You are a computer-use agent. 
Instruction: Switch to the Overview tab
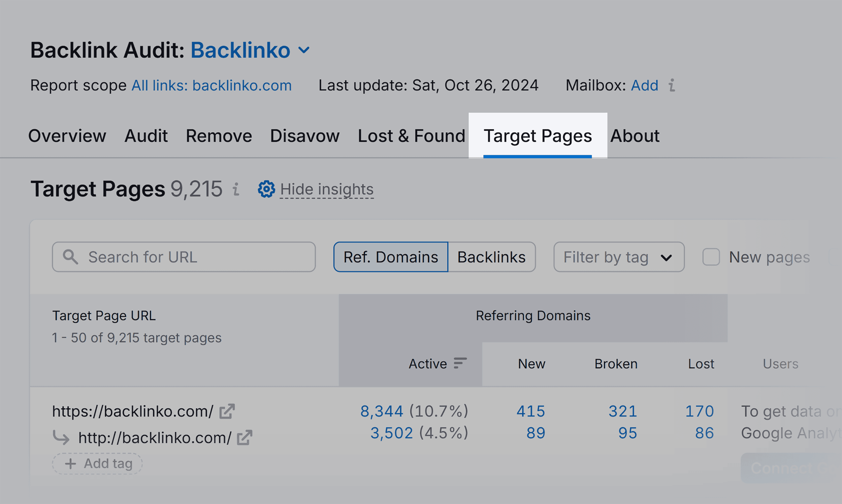coord(67,136)
